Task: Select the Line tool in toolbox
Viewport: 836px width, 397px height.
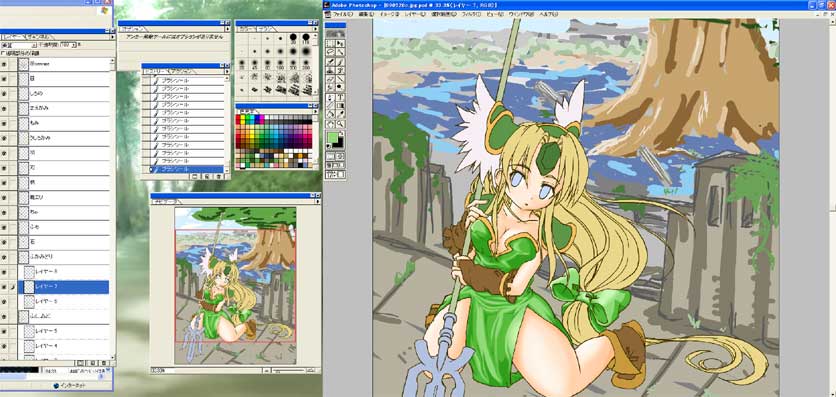Action: click(341, 78)
